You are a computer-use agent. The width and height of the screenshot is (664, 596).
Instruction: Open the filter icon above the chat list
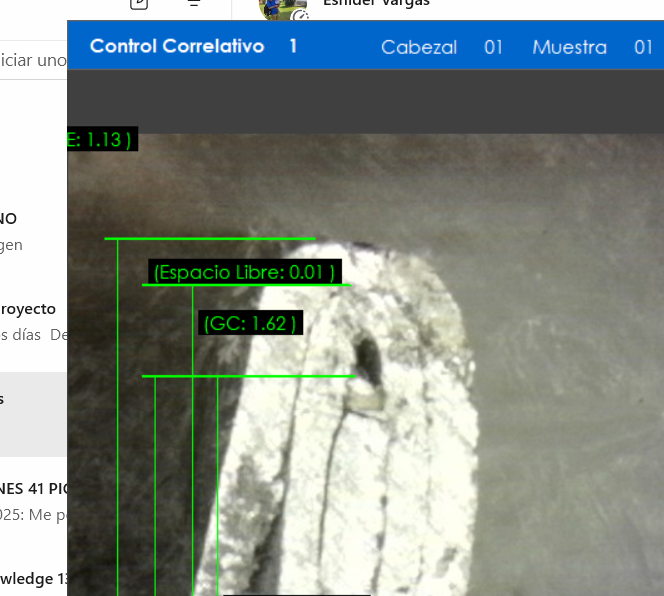(194, 4)
